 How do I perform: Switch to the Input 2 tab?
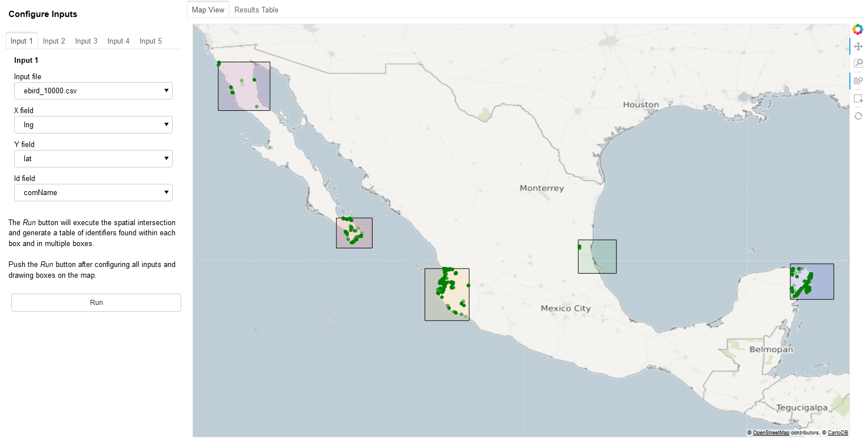point(54,41)
